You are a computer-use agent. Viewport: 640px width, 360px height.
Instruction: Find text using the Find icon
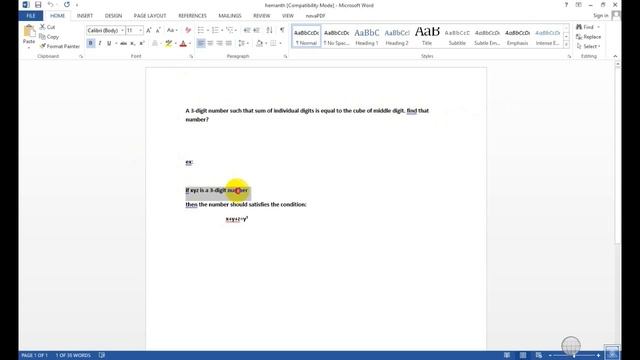tap(579, 27)
